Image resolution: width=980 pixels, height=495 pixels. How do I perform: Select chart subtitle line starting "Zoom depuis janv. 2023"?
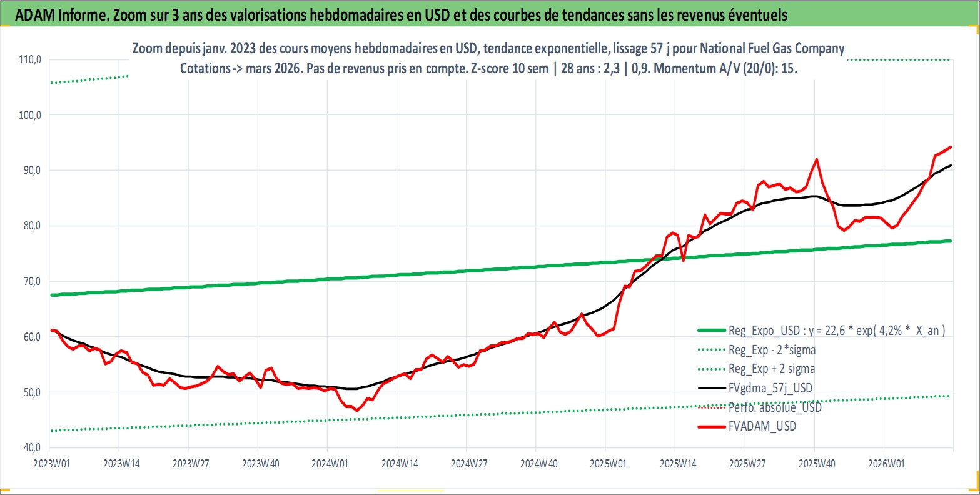(488, 48)
